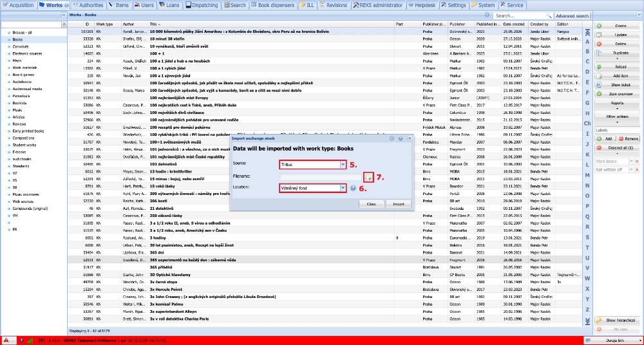Switch to the Authorities tab
The height and width of the screenshot is (345, 644).
88,5
